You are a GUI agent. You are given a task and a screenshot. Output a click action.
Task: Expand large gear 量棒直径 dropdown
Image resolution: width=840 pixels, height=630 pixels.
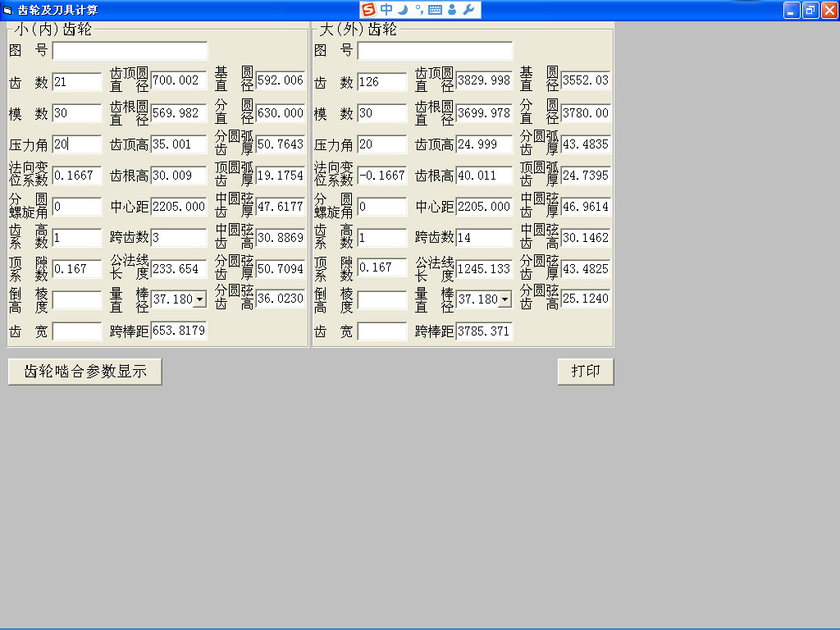504,299
